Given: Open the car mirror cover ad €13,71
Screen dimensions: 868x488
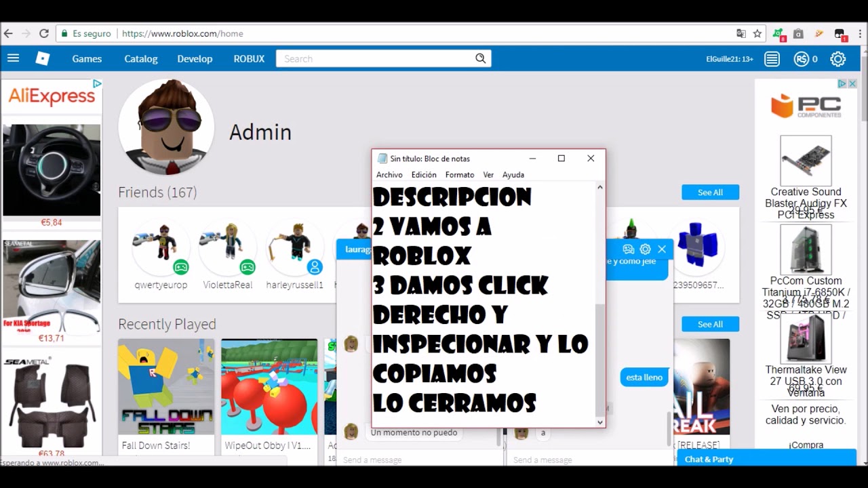Looking at the screenshot, I should (52, 286).
